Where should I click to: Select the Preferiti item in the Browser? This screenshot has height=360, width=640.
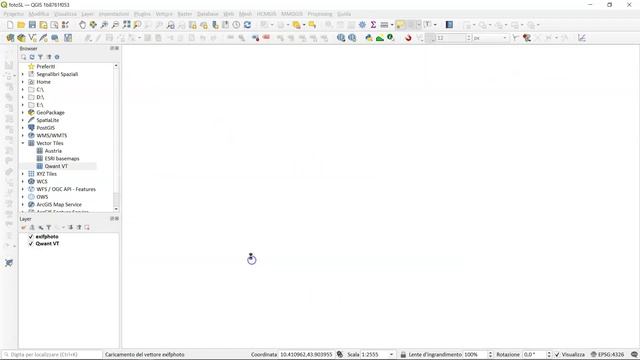coord(46,67)
